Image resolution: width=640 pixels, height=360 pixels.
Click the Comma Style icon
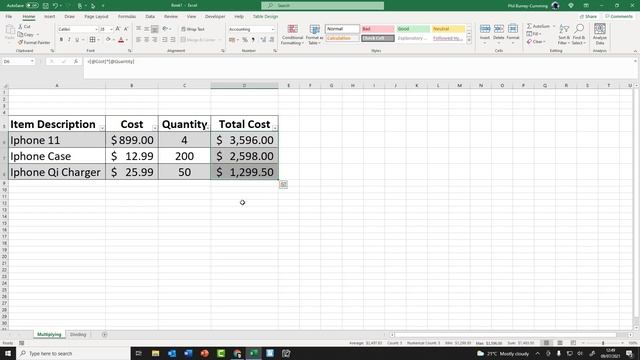pos(253,40)
